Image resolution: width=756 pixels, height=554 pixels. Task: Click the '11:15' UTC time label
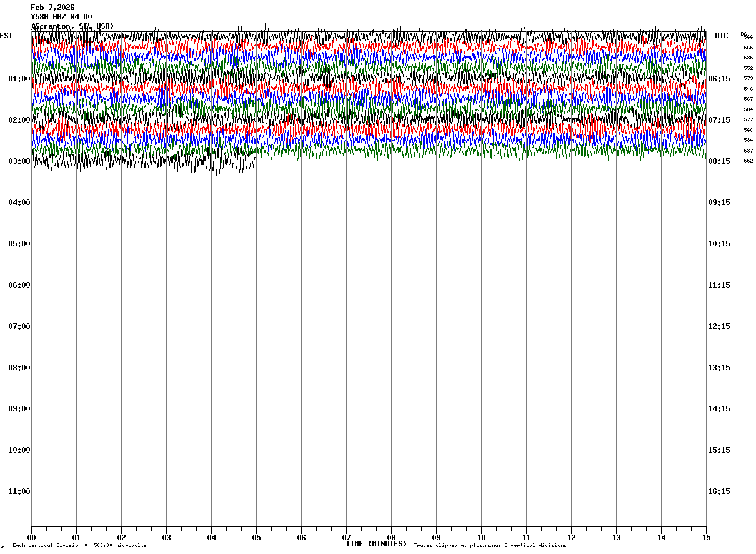point(719,285)
